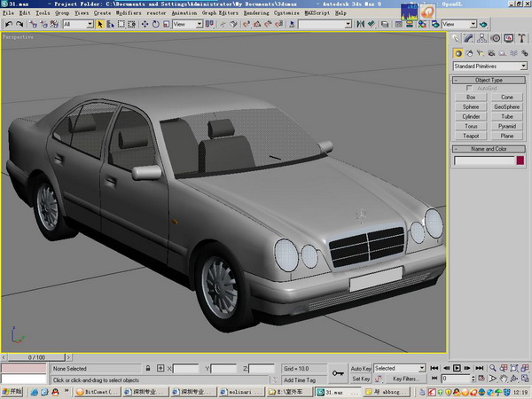Switch to the Motion panel tab
Screen dimensions: 532x399
pyautogui.click(x=496, y=38)
